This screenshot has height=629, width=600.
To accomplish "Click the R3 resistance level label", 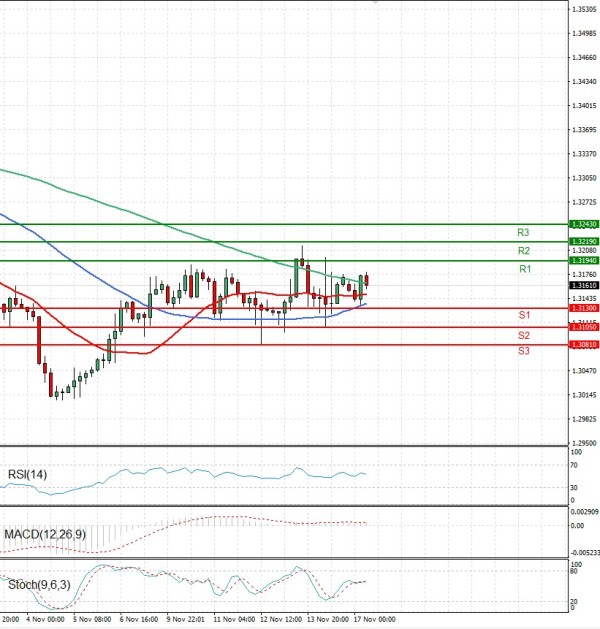I will coord(524,232).
